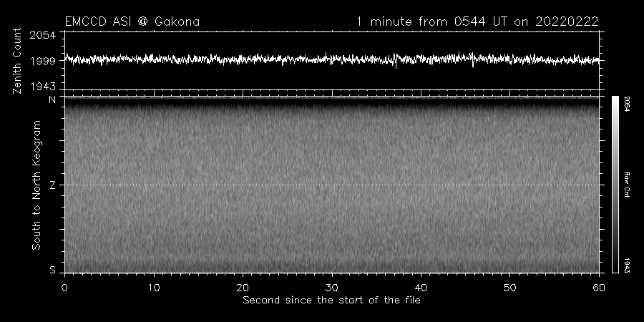Click the 'Zenith Count' axis label

(x=17, y=61)
